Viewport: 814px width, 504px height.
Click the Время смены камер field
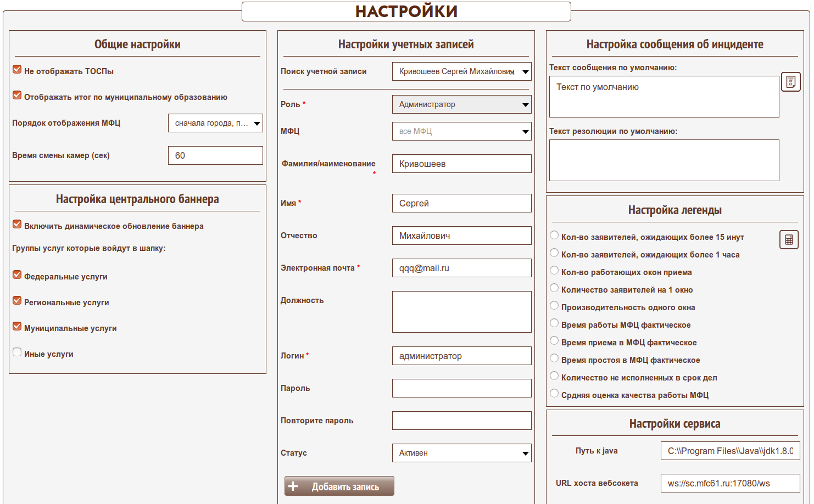pos(215,155)
